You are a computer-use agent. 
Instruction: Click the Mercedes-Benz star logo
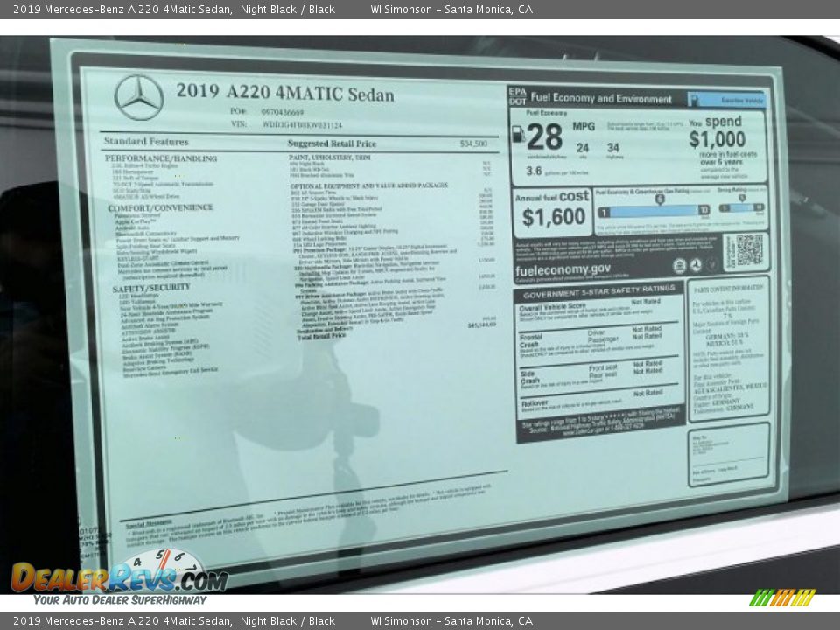click(x=139, y=97)
